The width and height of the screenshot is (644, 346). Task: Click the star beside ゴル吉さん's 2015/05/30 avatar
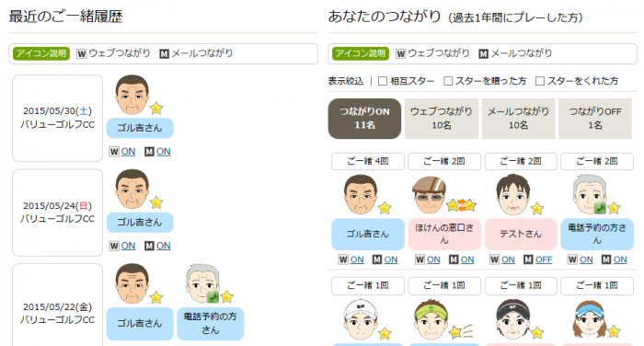coord(156,109)
